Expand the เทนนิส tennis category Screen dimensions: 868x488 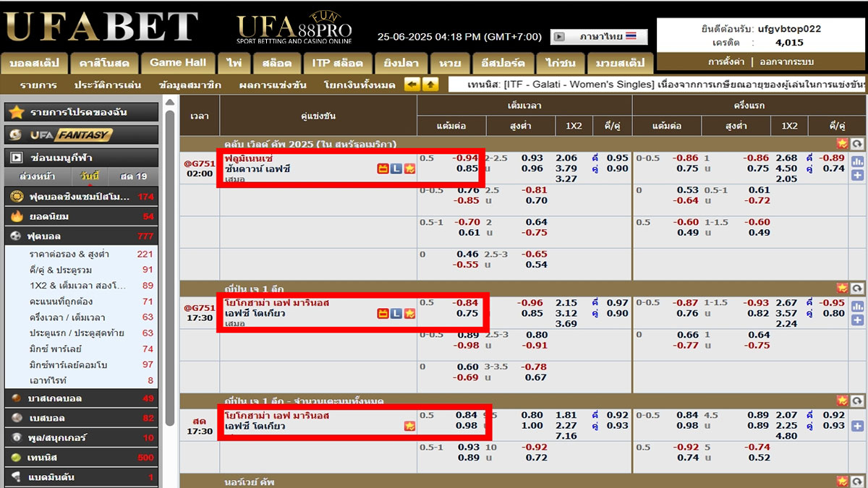coord(81,458)
